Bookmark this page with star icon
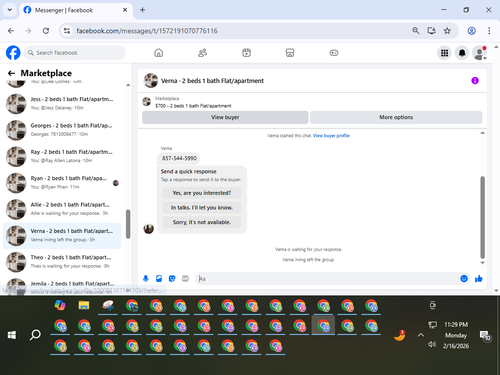This screenshot has height=375, width=500. [447, 31]
